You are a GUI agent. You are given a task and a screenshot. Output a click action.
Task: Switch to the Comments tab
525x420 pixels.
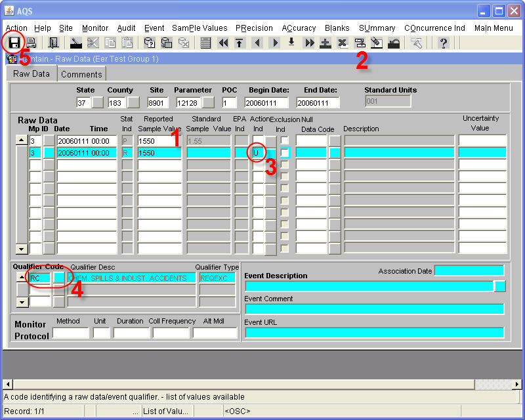click(81, 74)
